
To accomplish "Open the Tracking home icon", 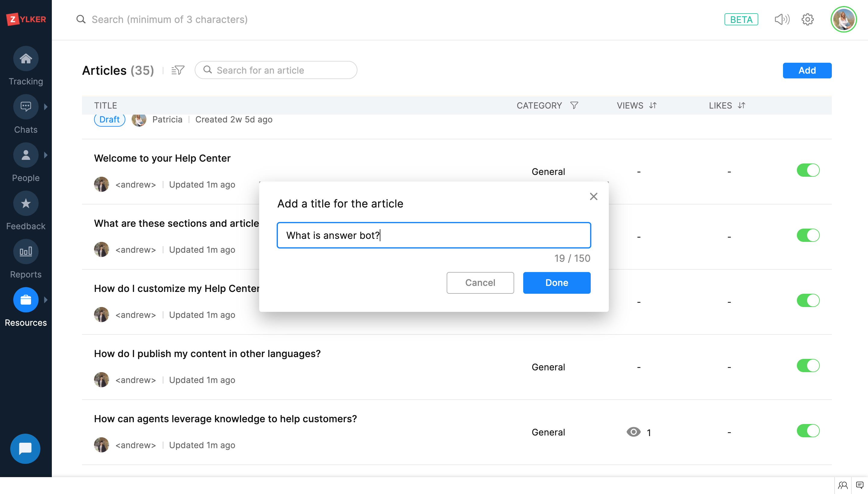I will click(26, 59).
